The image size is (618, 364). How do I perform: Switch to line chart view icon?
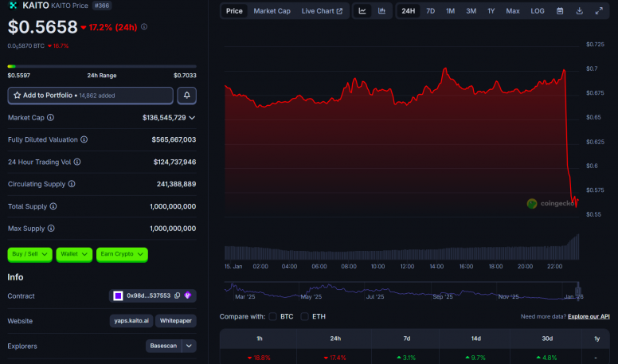point(362,11)
